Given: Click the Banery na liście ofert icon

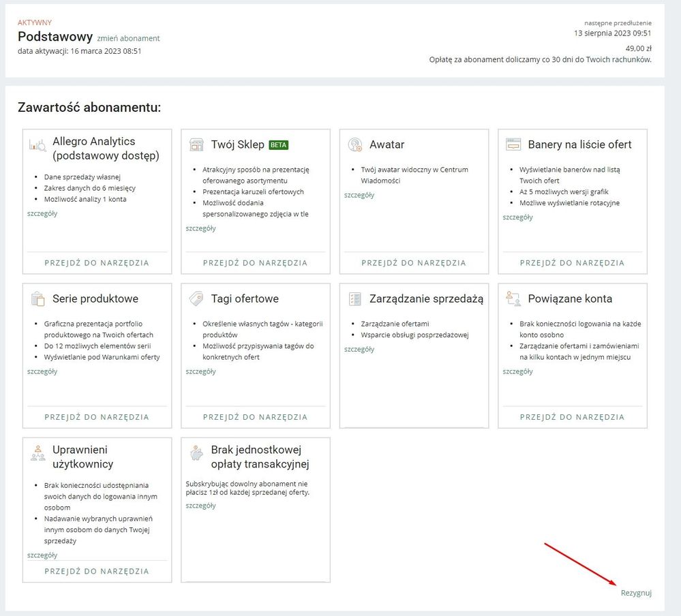Looking at the screenshot, I should [513, 144].
